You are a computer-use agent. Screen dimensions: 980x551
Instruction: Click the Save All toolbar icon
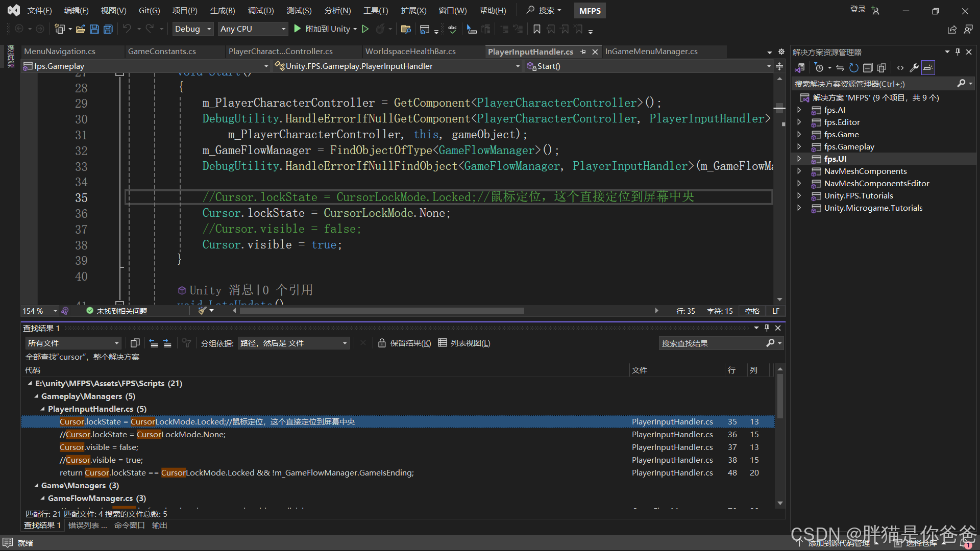click(108, 29)
